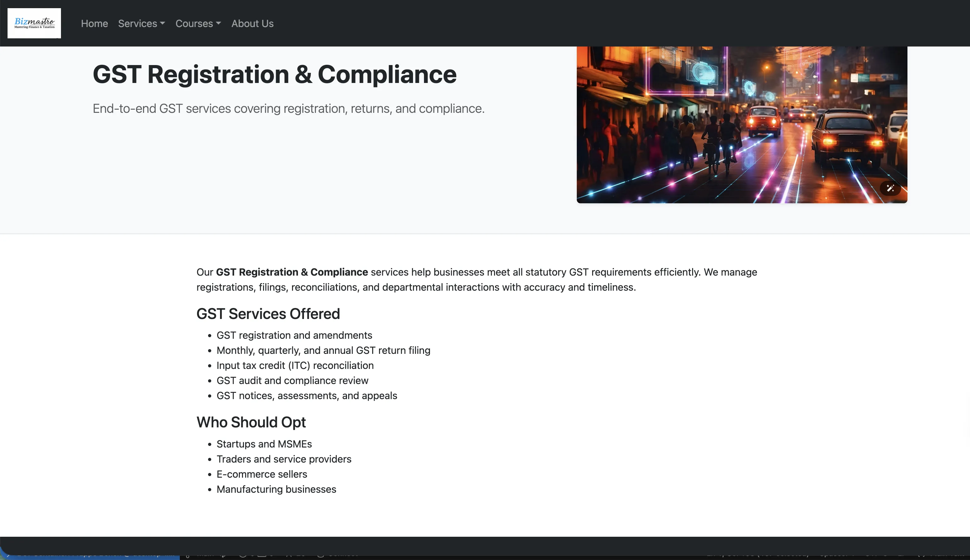Open the Courses dropdown menu

click(x=198, y=24)
